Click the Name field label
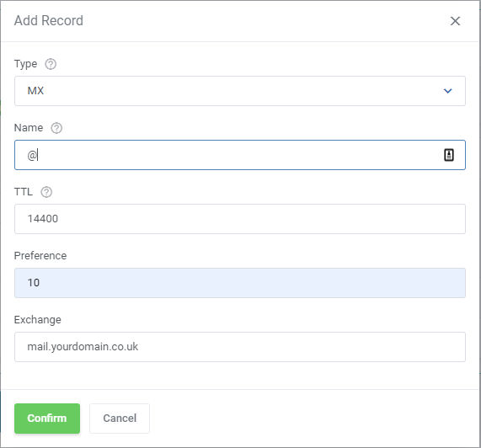The image size is (481, 448). (29, 128)
